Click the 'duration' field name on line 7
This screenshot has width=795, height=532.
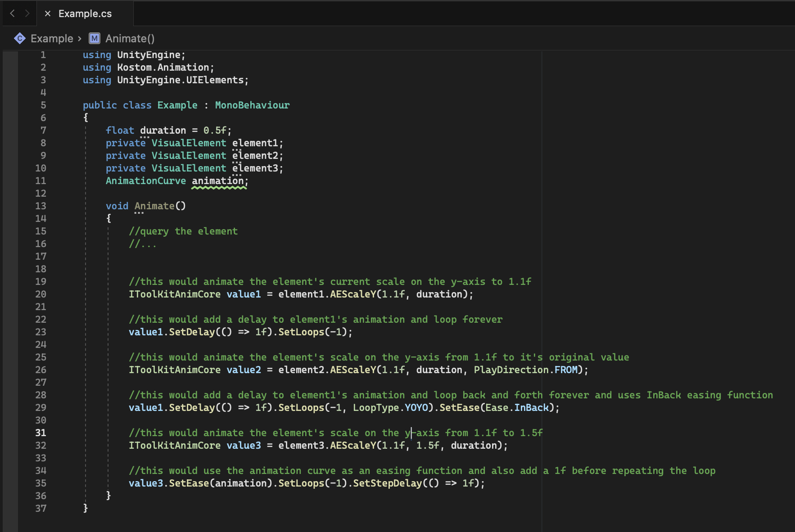click(163, 131)
